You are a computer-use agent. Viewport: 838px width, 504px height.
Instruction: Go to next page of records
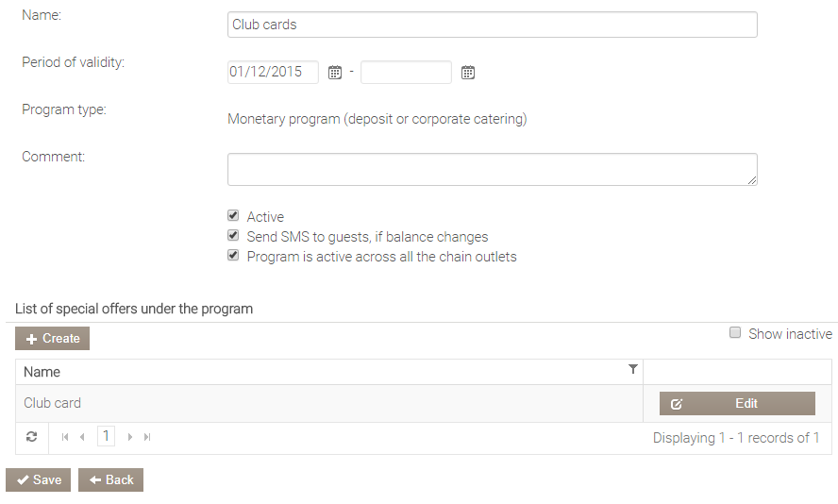pyautogui.click(x=130, y=437)
